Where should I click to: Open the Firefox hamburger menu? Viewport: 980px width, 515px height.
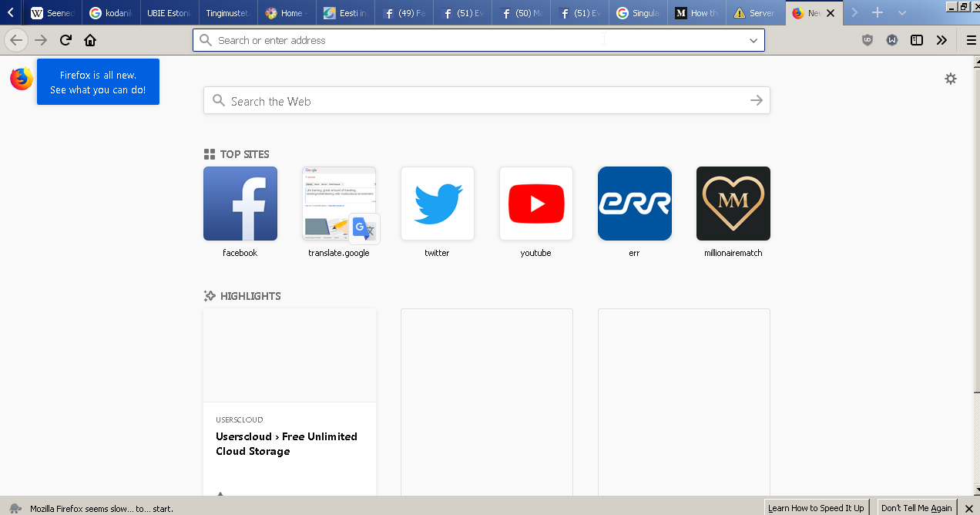[972, 40]
